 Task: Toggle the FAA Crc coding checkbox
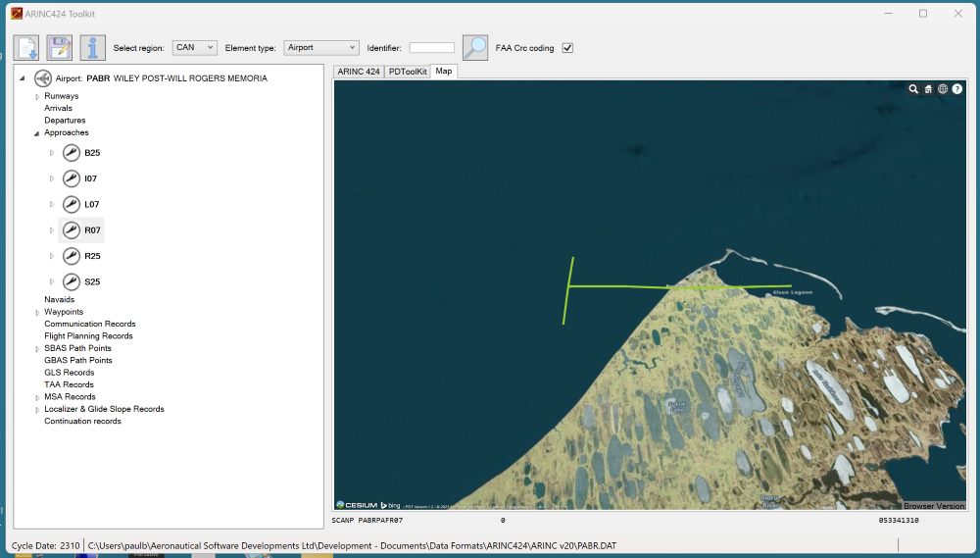pos(567,47)
